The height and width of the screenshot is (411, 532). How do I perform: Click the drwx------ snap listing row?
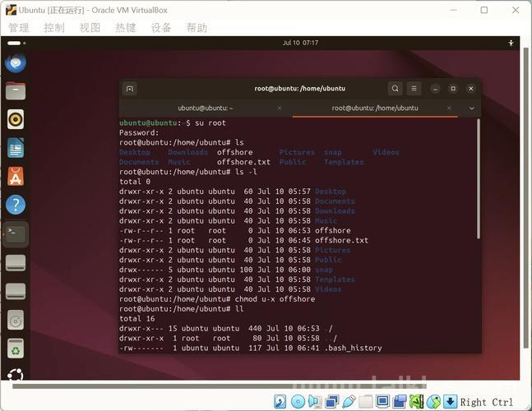click(226, 270)
